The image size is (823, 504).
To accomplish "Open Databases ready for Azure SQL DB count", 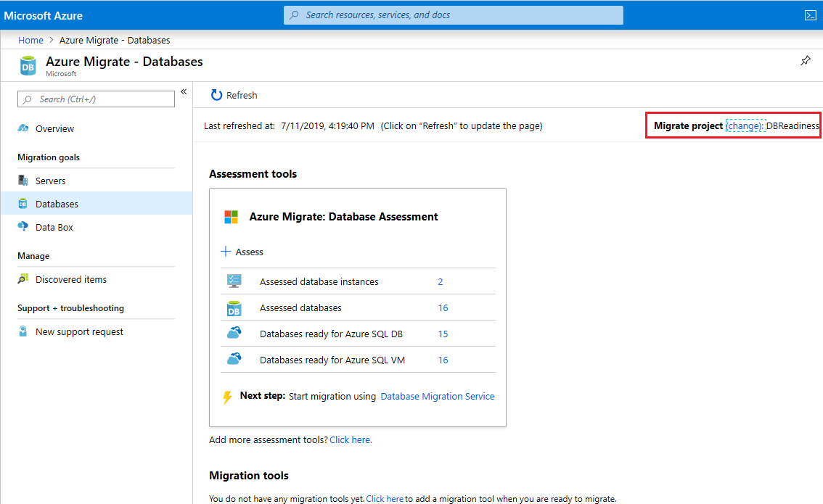I will pos(443,334).
